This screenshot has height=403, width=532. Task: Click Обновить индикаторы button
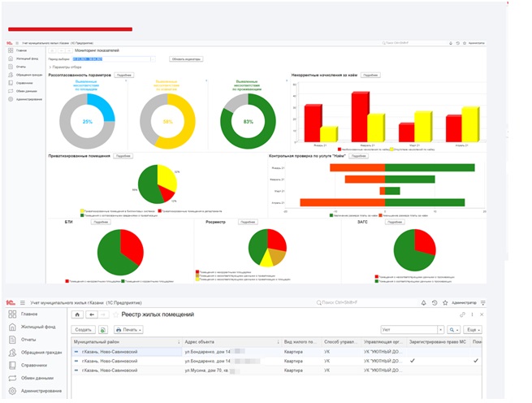(x=186, y=59)
